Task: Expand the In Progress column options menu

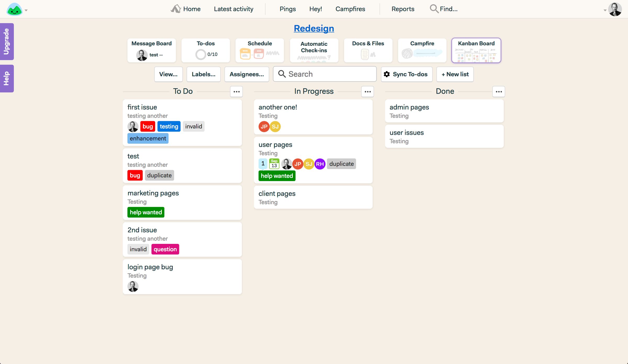Action: tap(368, 91)
